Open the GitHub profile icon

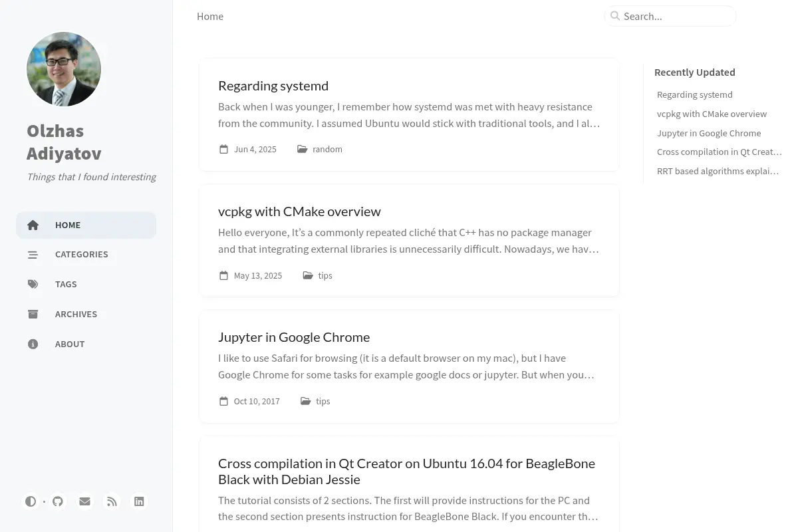pyautogui.click(x=58, y=501)
